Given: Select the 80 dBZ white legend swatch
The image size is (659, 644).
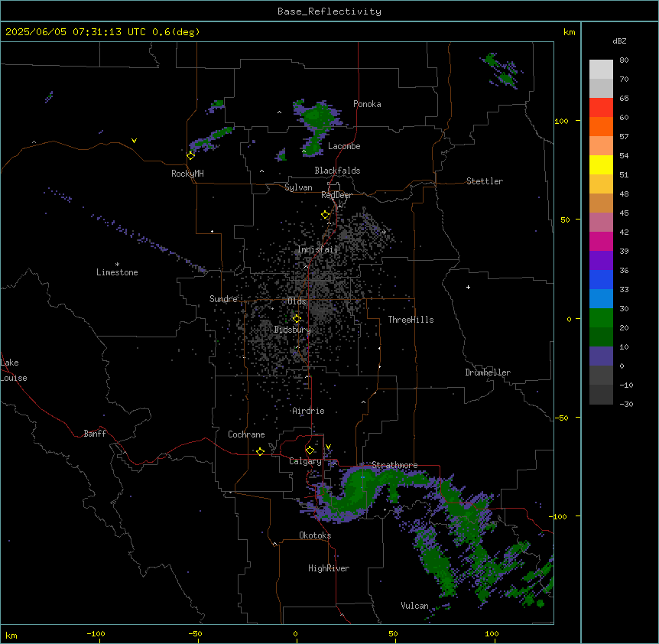Looking at the screenshot, I should tap(601, 70).
